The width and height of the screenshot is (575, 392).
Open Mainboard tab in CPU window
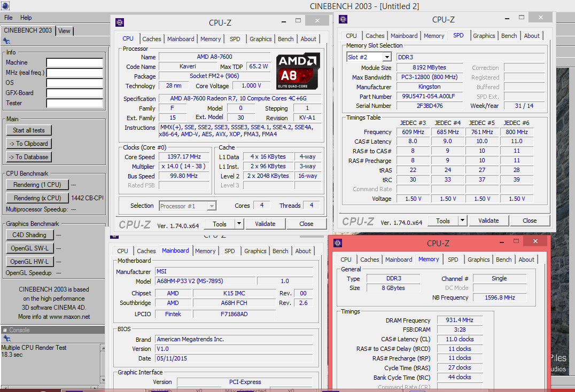(x=181, y=39)
